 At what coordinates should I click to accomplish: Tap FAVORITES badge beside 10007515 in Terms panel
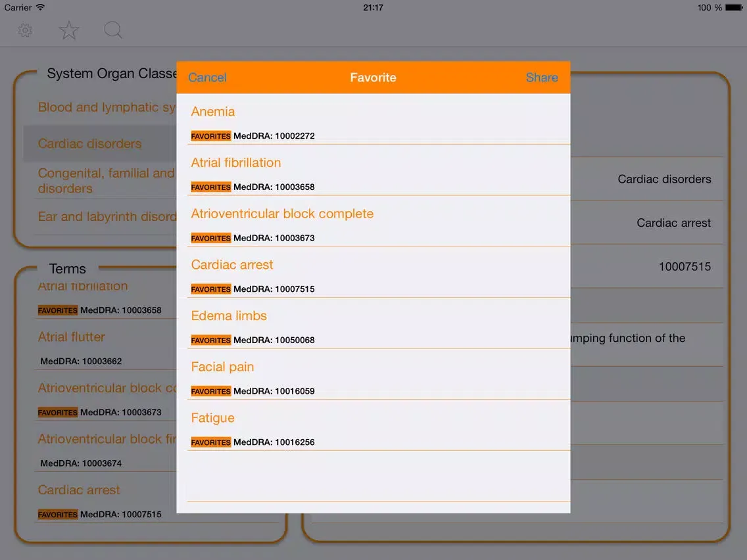coord(58,514)
